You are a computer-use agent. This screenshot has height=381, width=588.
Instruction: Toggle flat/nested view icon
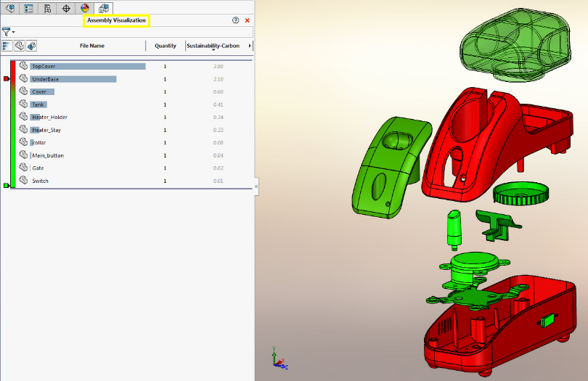coord(19,46)
